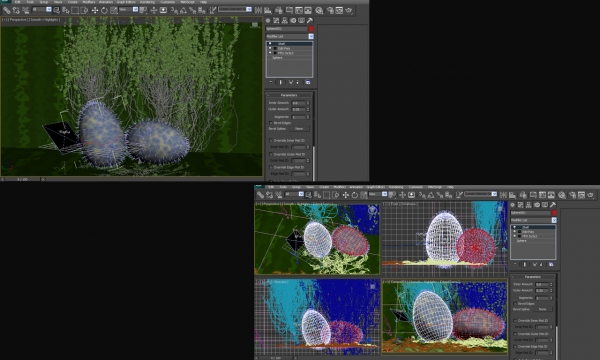Screen dimensions: 600x360
Task: Check Override Inner Mat ID in lower window
Action: click(515, 320)
